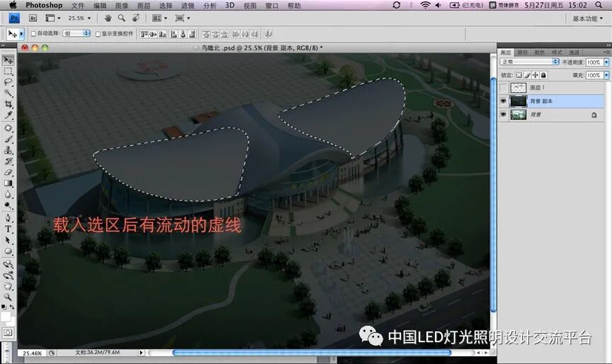This screenshot has width=612, height=364.
Task: Hide the 背景 layer
Action: pos(504,114)
